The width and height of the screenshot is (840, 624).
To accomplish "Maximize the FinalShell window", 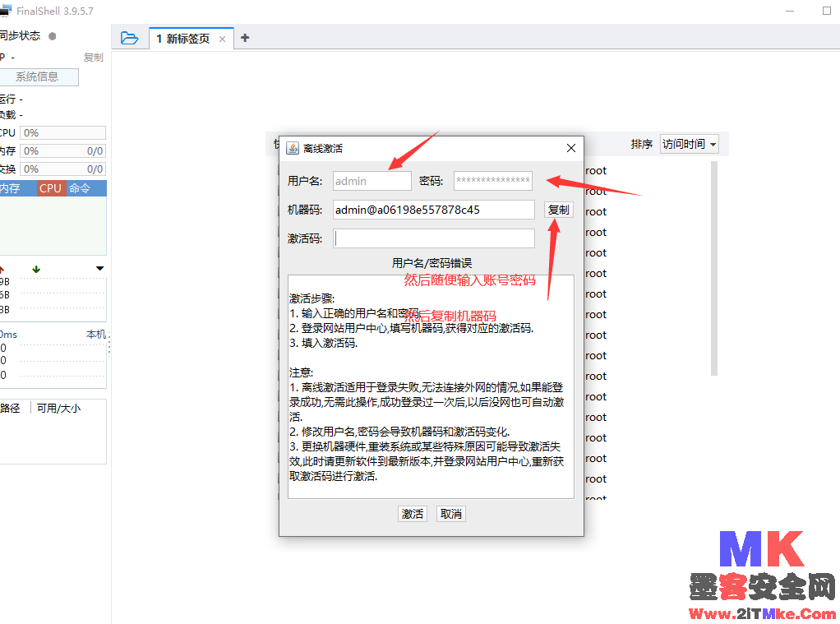I will 827,11.
